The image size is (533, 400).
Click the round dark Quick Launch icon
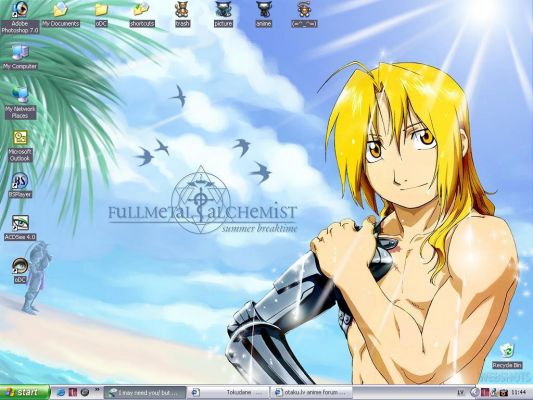point(85,392)
